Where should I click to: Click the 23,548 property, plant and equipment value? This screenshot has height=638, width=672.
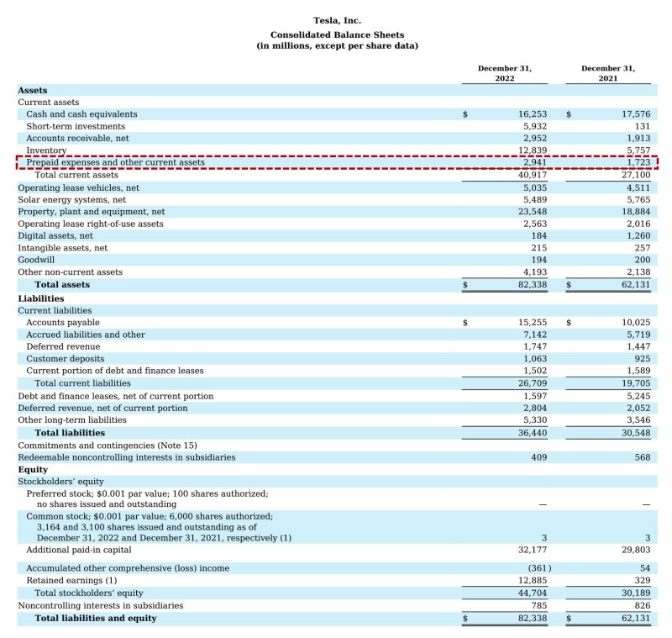(x=533, y=212)
